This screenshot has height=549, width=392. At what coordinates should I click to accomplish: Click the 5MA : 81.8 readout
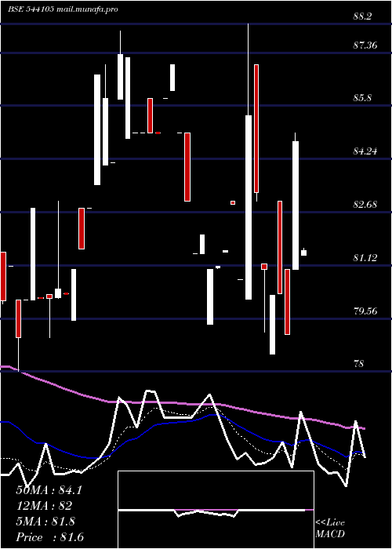coord(45,522)
